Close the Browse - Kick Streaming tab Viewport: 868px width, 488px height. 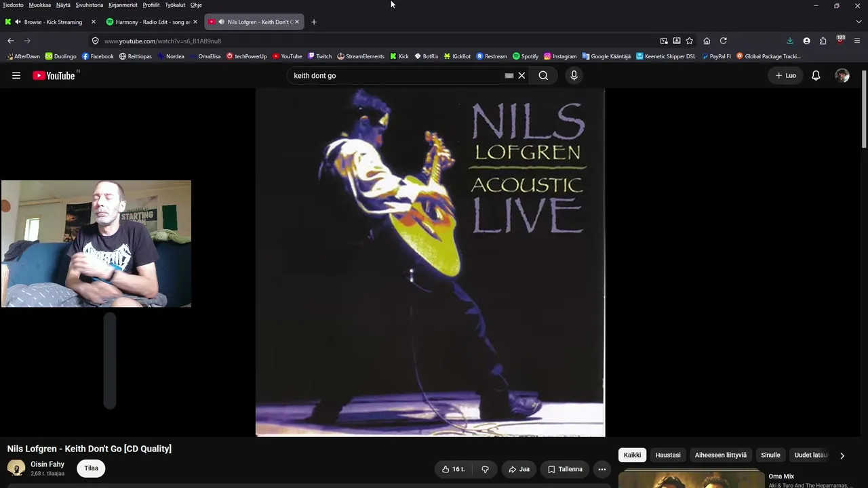tap(94, 22)
